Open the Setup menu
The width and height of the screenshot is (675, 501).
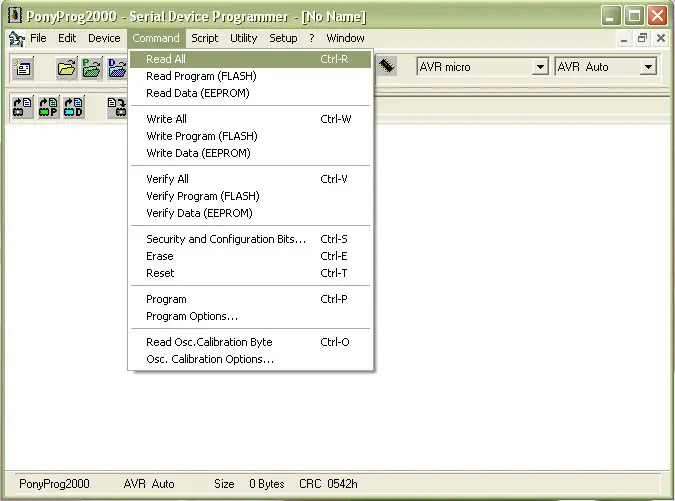(283, 38)
